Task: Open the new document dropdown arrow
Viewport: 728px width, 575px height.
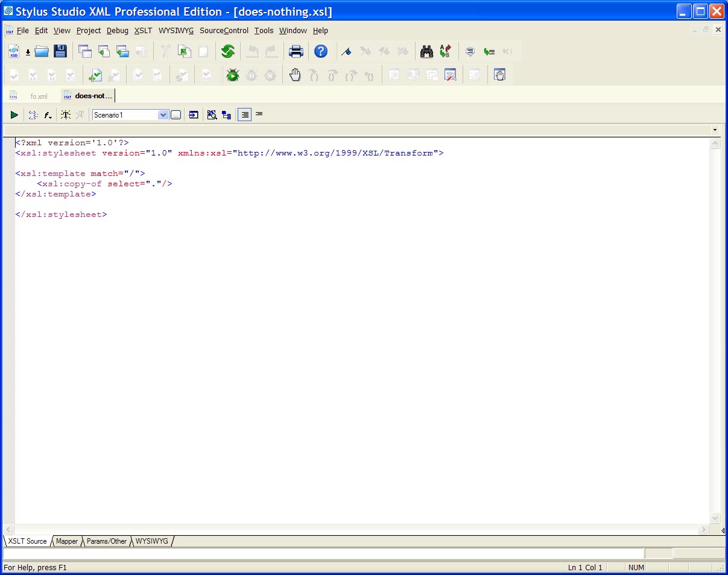Action: [x=28, y=52]
